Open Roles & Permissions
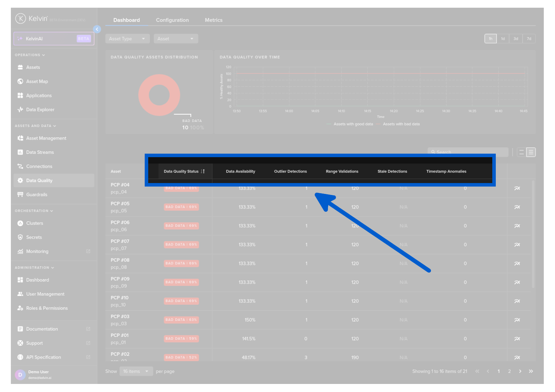The height and width of the screenshot is (392, 555). (47, 308)
